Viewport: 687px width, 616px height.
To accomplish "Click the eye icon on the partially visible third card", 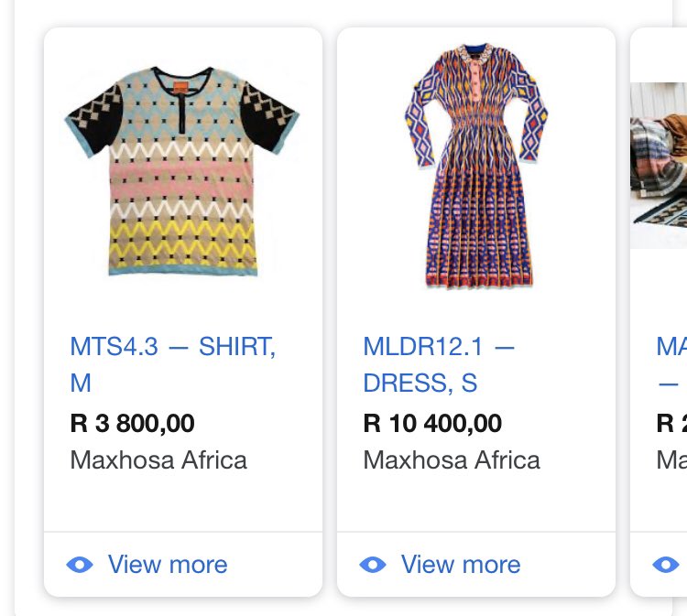I will click(x=666, y=565).
